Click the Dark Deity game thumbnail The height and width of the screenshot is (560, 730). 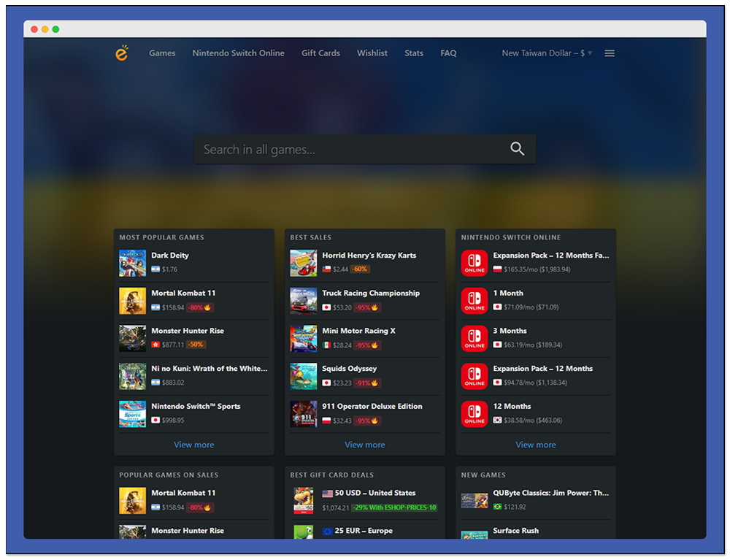pyautogui.click(x=132, y=263)
